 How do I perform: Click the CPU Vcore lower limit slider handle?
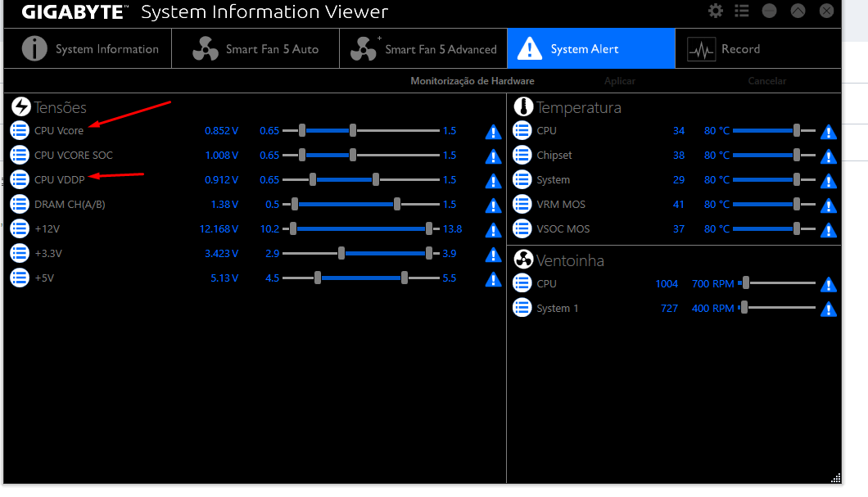pos(301,131)
